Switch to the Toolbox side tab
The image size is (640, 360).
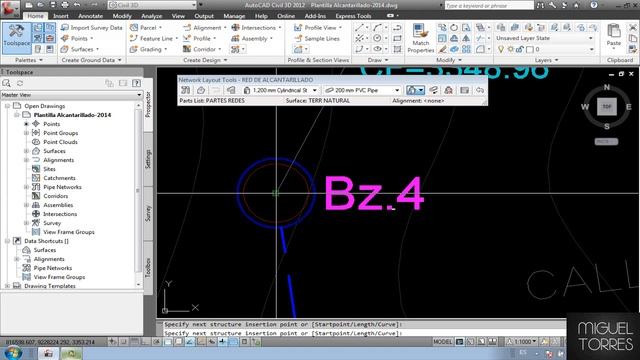pyautogui.click(x=148, y=267)
